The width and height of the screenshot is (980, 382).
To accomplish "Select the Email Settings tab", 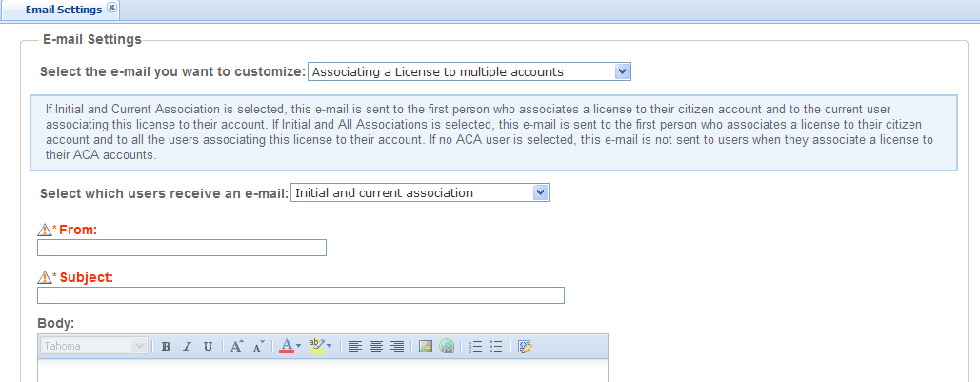I will (64, 10).
